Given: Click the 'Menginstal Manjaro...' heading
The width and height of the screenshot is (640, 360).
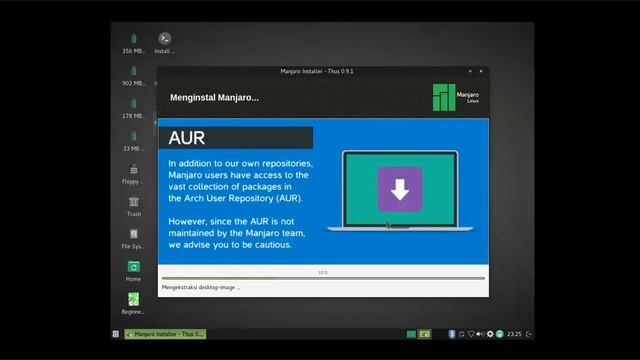Looking at the screenshot, I should [214, 98].
